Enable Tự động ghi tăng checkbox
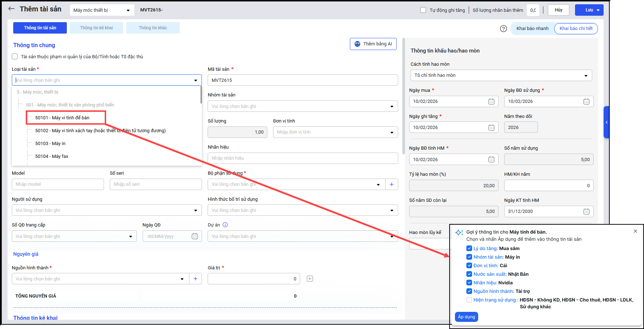Screen dimensions: 644x329 coord(423,10)
